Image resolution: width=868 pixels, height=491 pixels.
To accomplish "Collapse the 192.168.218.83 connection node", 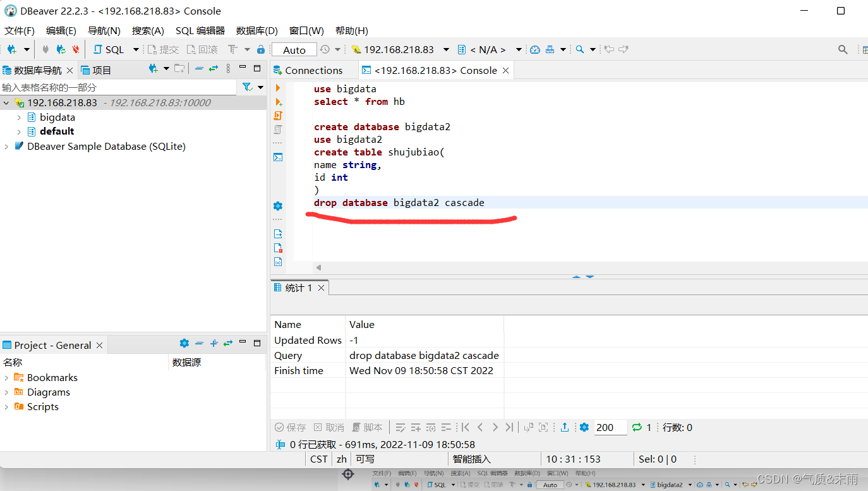I will tap(6, 102).
